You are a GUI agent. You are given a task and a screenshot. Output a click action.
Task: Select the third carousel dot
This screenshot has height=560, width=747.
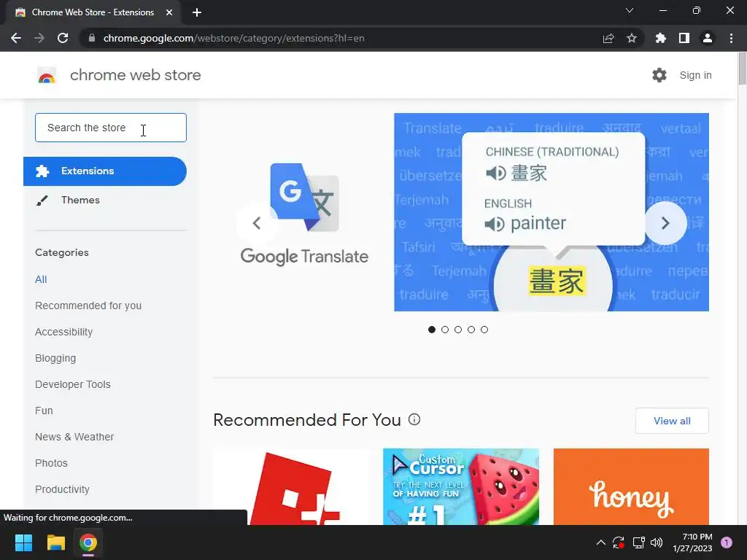coord(458,330)
